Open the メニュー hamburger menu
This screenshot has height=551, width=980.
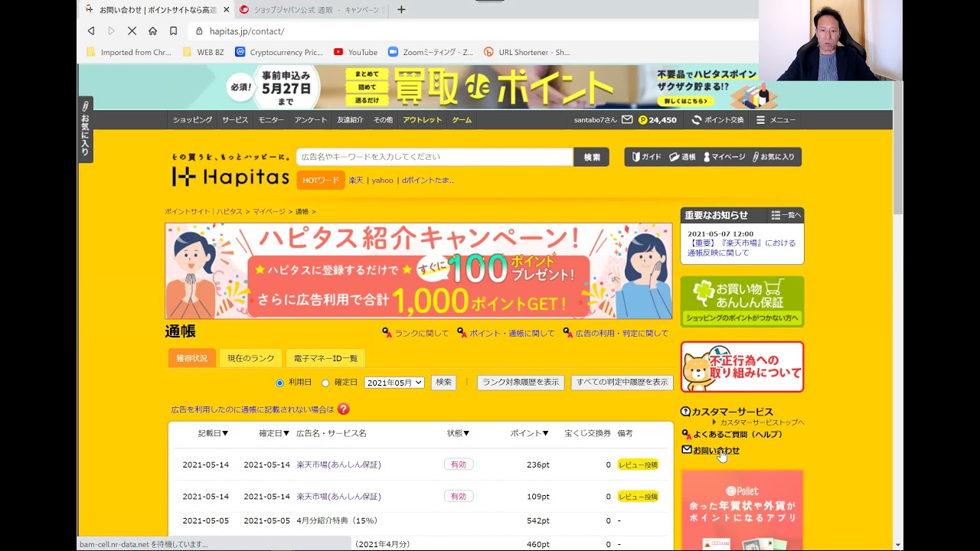point(776,120)
